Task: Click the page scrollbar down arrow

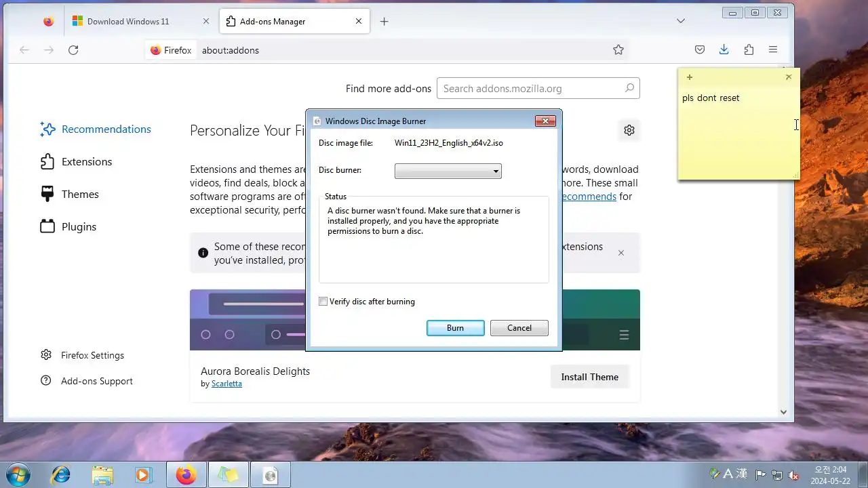Action: point(783,411)
